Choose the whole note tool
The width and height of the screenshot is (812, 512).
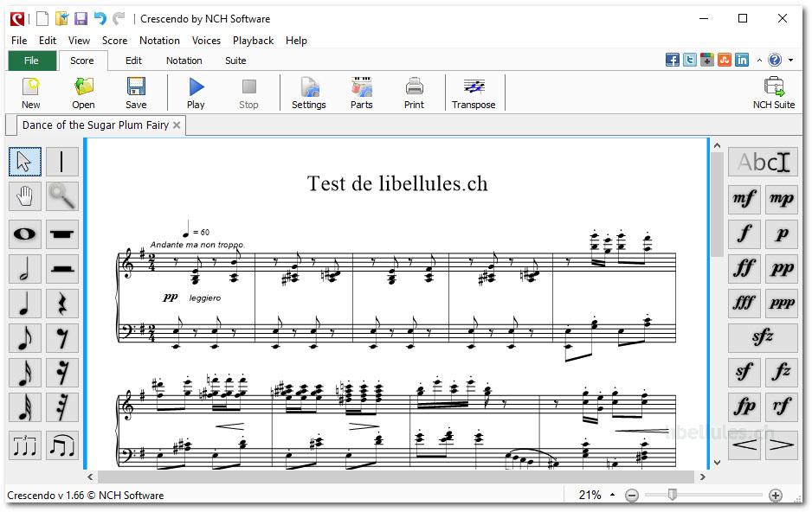tap(24, 234)
